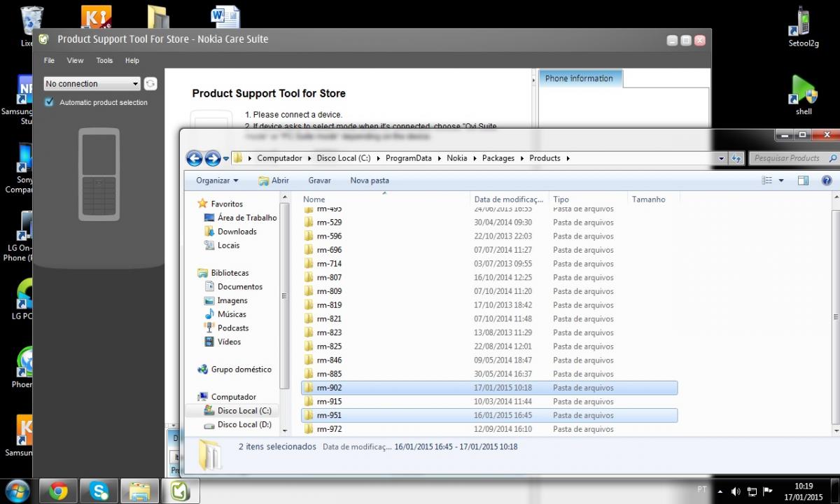Expand the Organizar dropdown menu
Screen dimensions: 840x504
[217, 181]
